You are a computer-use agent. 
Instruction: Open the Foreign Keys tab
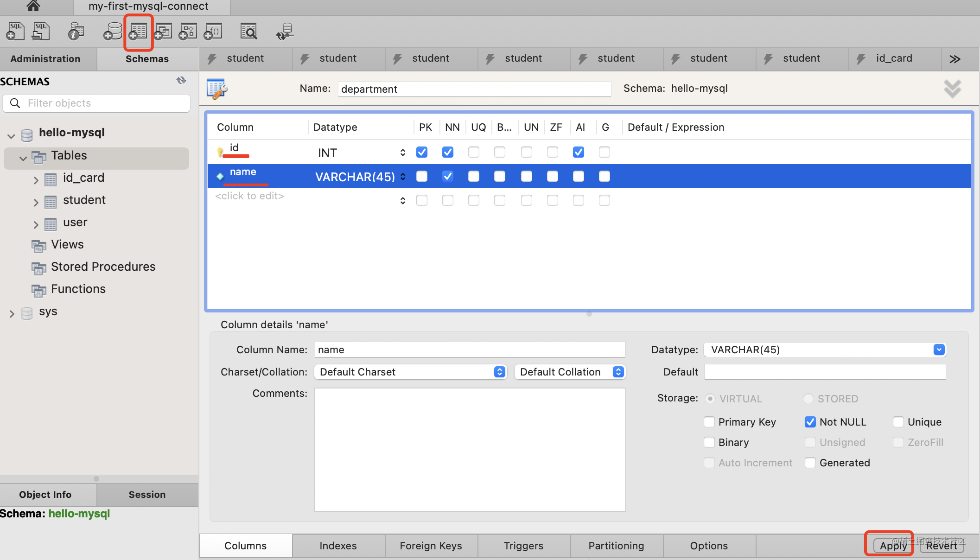pos(431,546)
